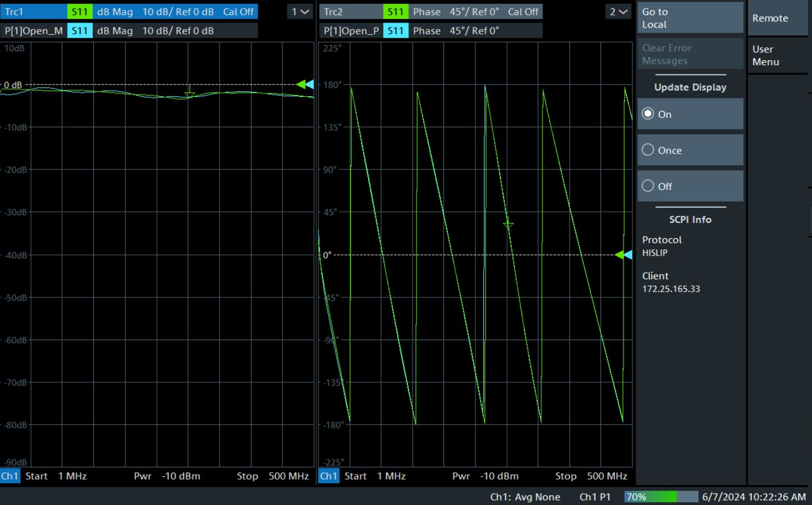Turn Update Display Off
This screenshot has height=505, width=812.
[690, 186]
